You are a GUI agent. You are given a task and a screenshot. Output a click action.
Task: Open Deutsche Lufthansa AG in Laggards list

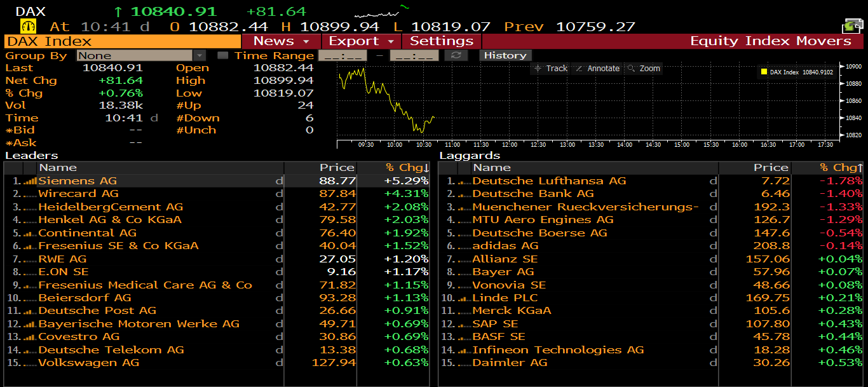[x=651, y=181]
